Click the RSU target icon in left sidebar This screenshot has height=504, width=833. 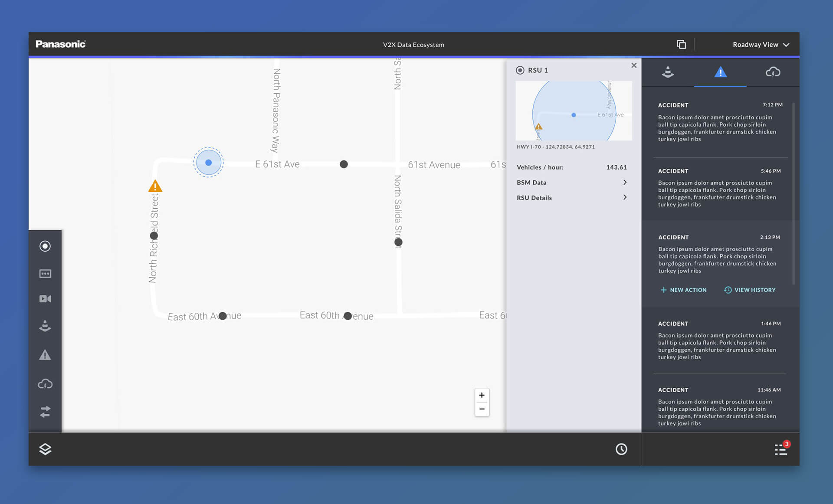[x=45, y=246]
